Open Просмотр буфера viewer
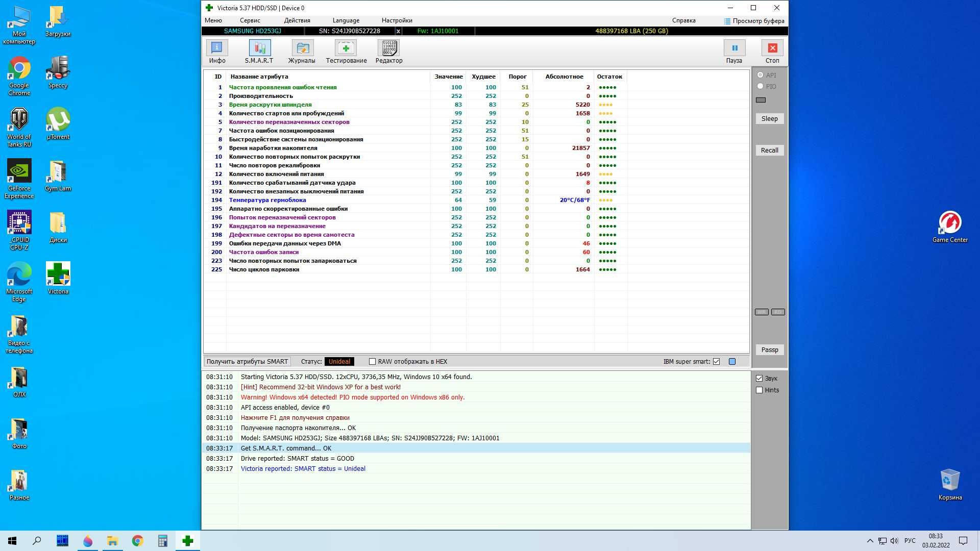980x551 pixels. tap(754, 21)
